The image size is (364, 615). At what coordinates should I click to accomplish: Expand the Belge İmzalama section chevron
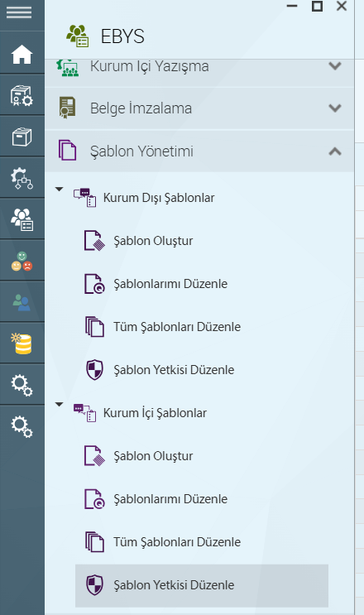coord(335,108)
